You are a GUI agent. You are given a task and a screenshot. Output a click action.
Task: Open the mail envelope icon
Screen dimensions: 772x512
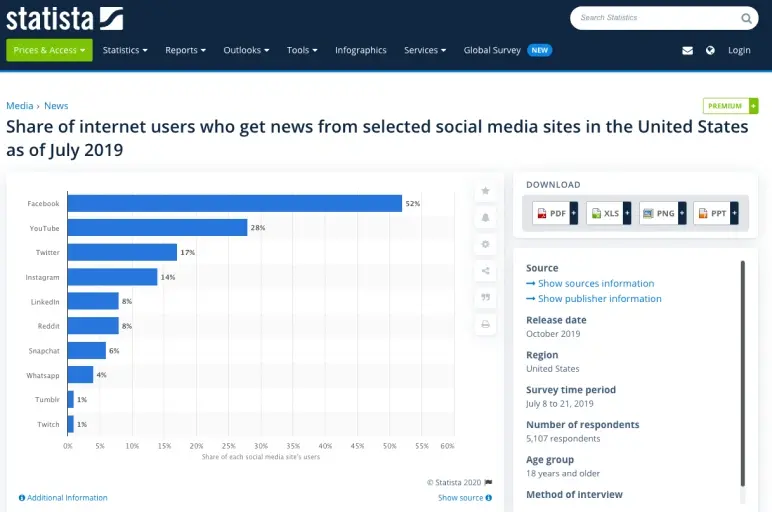[x=687, y=50]
